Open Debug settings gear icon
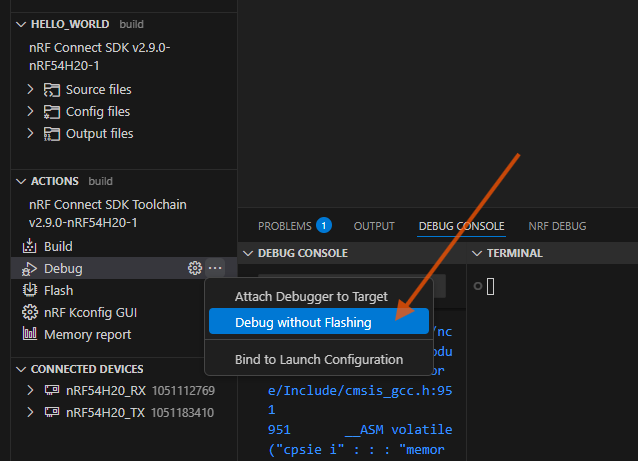Viewport: 638px width, 461px height. click(195, 268)
